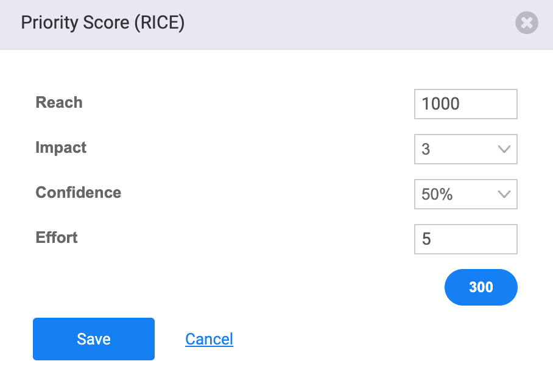The width and height of the screenshot is (553, 392).
Task: Select the value 3 in Impact
Action: pos(426,149)
